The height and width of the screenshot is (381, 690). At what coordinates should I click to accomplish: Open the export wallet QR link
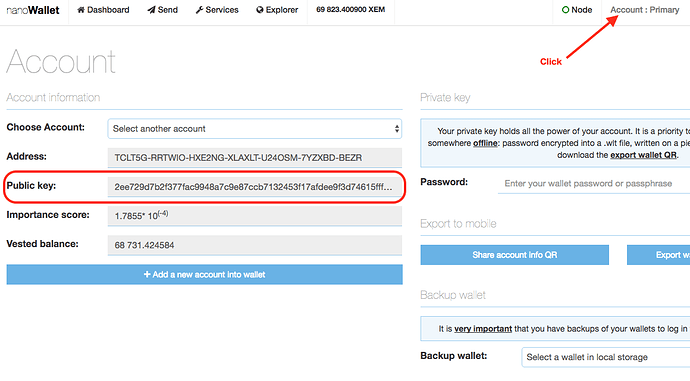point(643,155)
